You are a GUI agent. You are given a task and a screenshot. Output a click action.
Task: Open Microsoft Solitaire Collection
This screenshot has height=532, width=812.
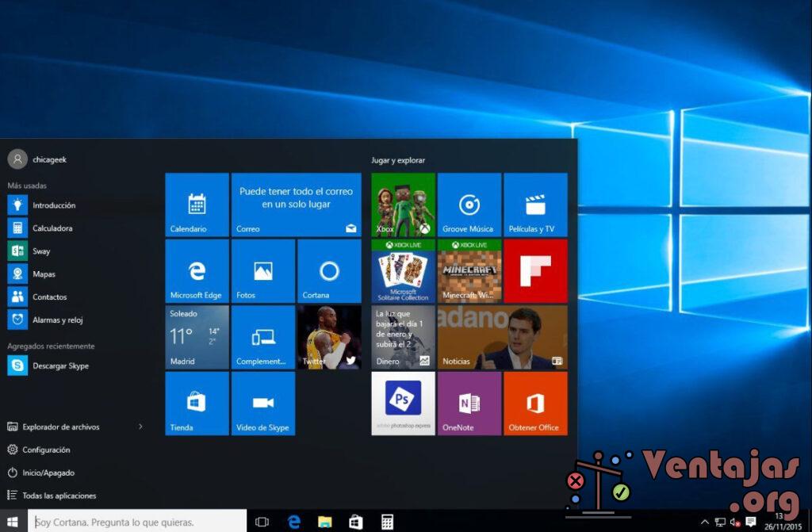(403, 271)
